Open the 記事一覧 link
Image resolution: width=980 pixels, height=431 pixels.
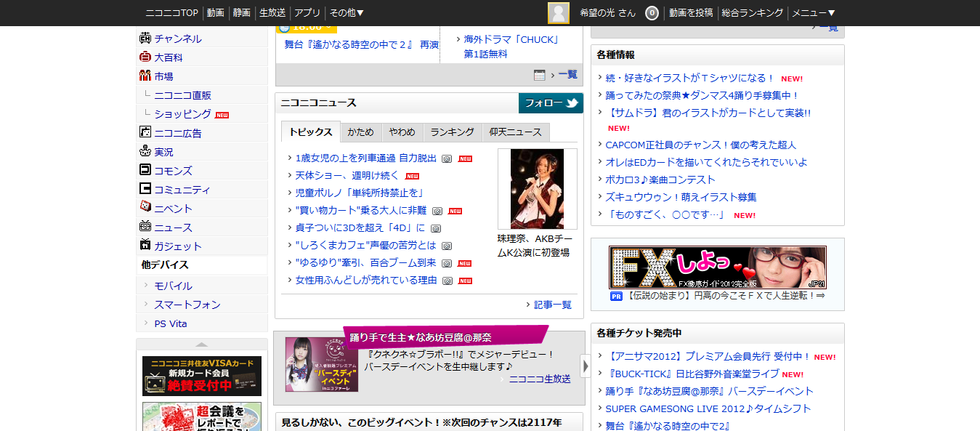point(553,305)
